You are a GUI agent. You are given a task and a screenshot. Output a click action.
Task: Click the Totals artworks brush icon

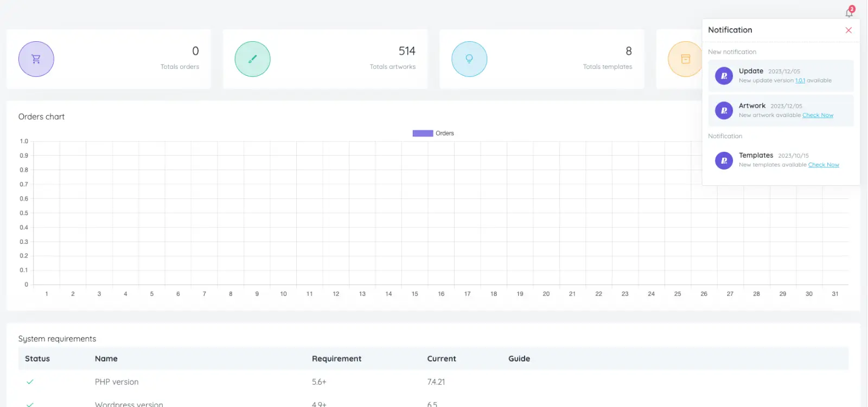[252, 59]
